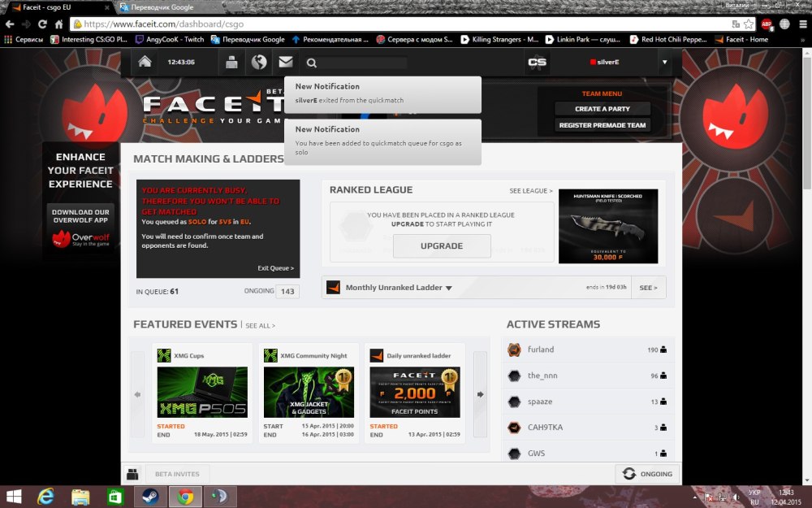Open the furland active stream
812x508 pixels.
point(541,350)
